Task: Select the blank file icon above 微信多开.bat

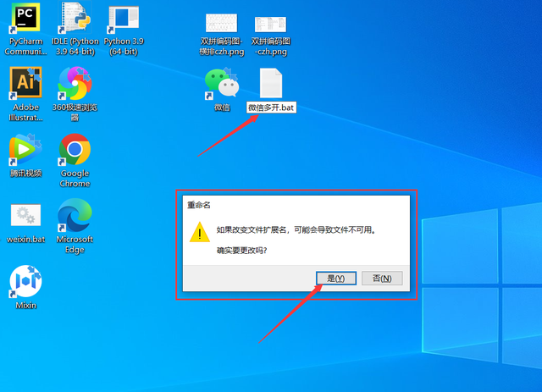Action: 271,83
